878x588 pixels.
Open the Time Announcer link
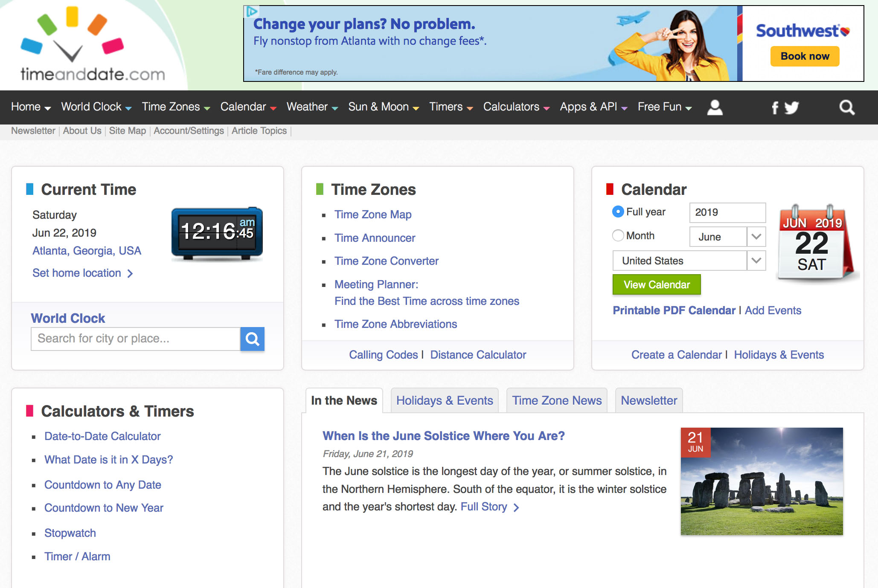375,238
